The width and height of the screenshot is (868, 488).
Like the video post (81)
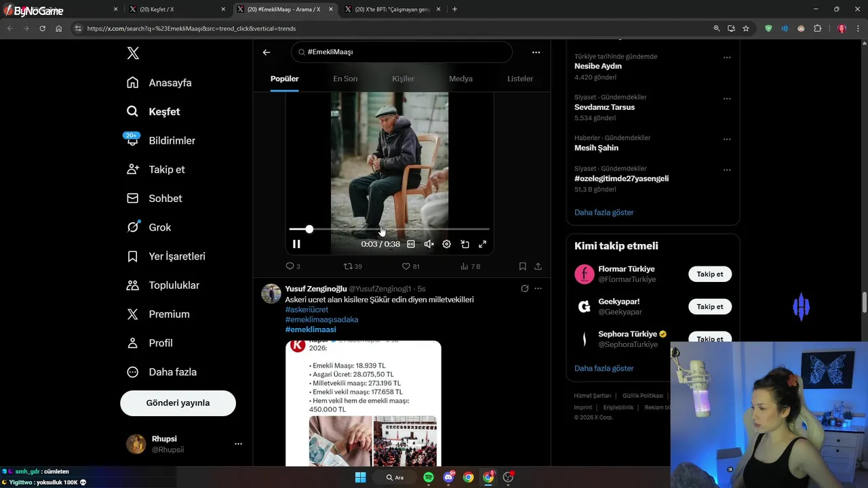(x=411, y=266)
